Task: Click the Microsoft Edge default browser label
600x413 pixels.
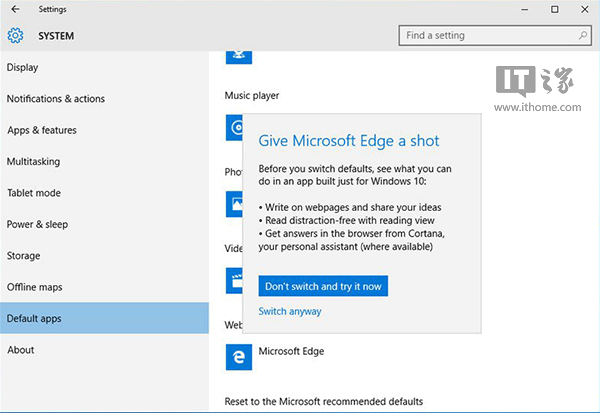Action: pos(291,351)
